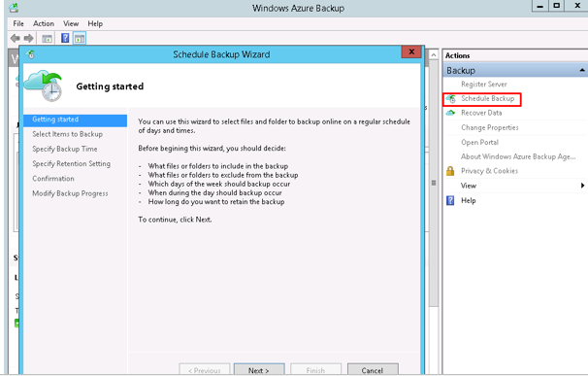The image size is (588, 376).
Task: Click the Help question mark icon in Actions
Action: pos(450,200)
